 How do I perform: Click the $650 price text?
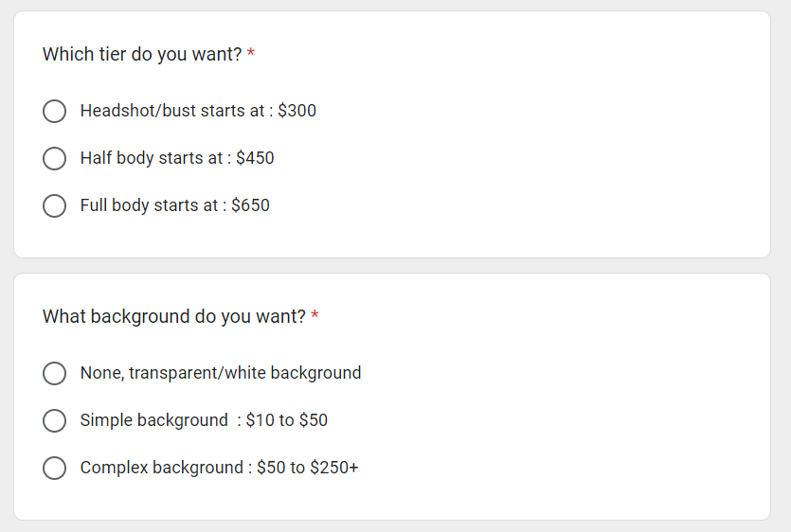point(250,205)
